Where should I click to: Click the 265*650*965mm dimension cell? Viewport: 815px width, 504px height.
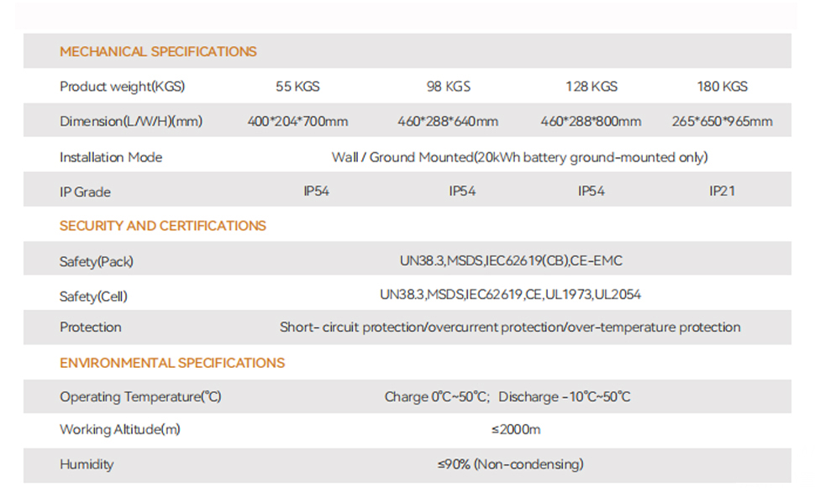(x=722, y=122)
